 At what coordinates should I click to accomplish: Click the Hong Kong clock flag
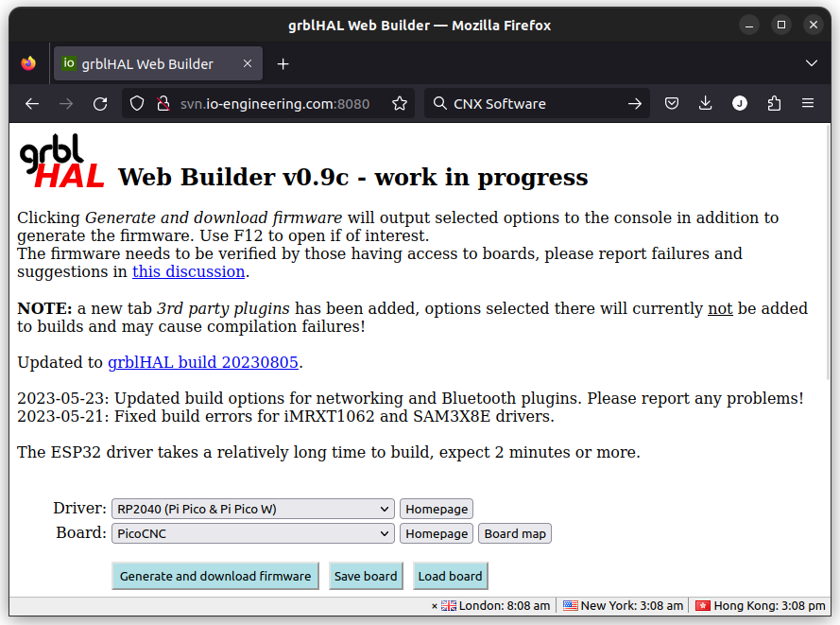point(703,606)
